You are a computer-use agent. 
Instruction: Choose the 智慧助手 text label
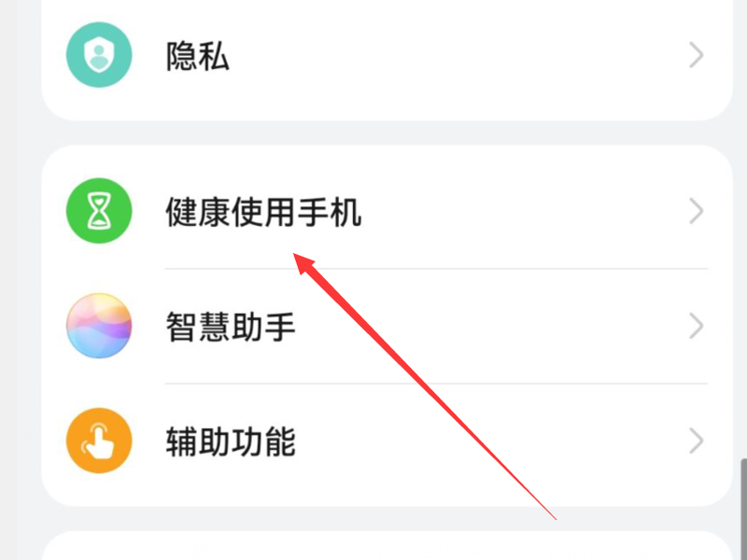coord(231,327)
